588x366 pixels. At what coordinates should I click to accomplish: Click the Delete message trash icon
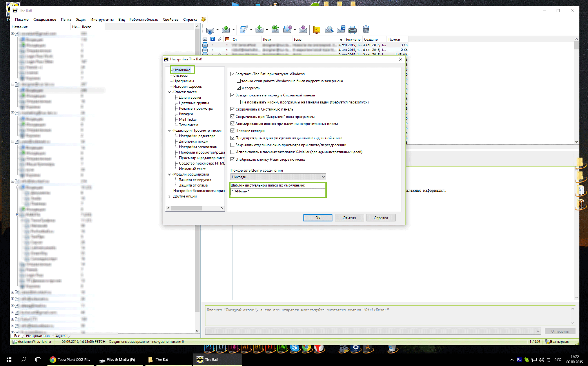coord(366,29)
